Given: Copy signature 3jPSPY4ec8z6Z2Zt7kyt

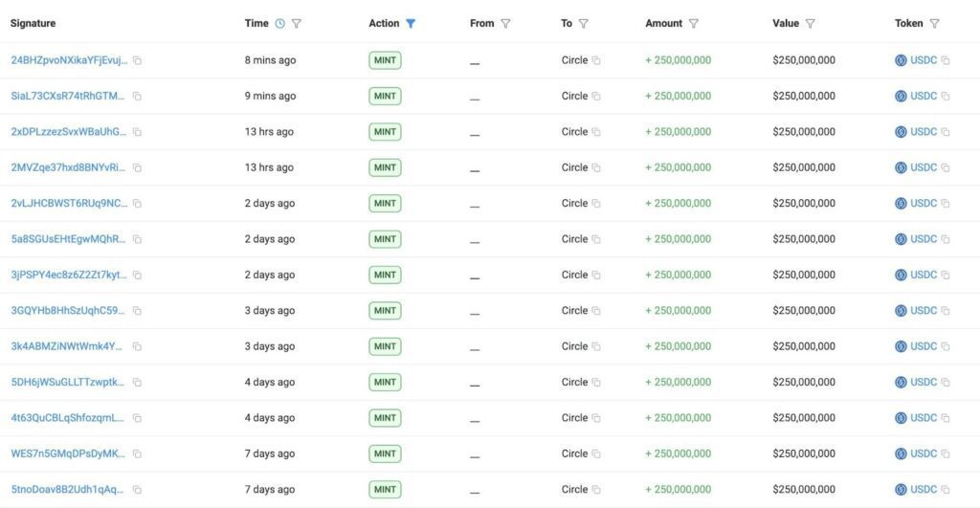Looking at the screenshot, I should tap(137, 275).
